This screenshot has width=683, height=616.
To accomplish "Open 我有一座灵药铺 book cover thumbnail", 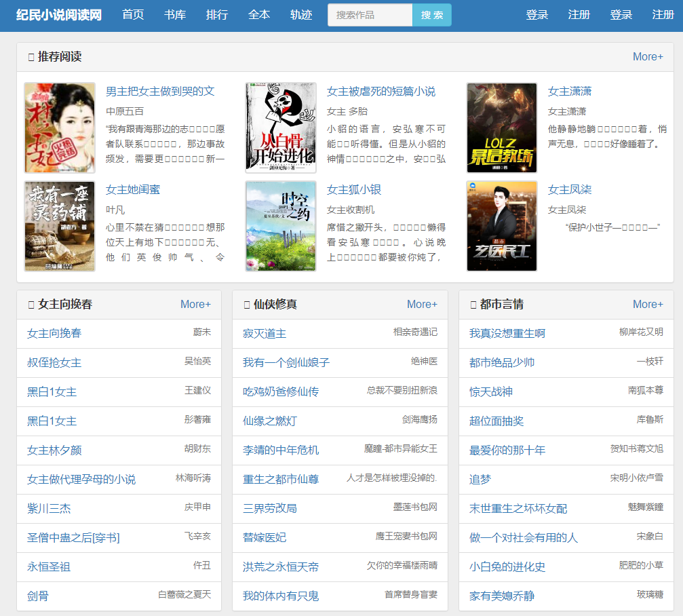I will pos(60,226).
